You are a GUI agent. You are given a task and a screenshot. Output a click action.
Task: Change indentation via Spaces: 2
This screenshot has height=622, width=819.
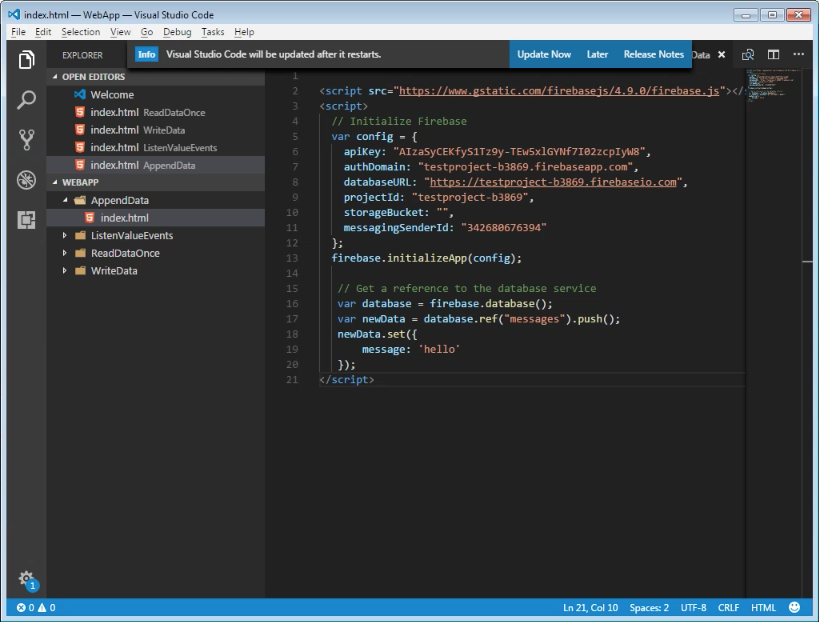point(649,607)
